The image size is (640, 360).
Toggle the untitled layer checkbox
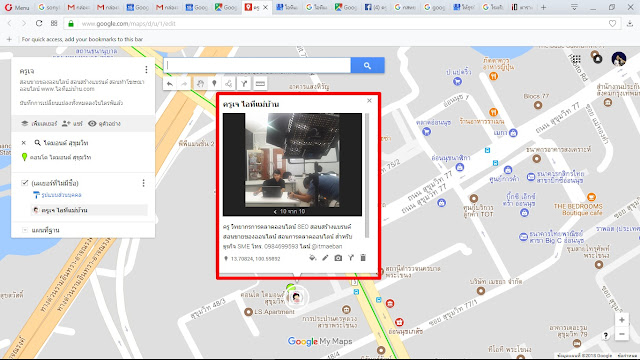[x=24, y=183]
